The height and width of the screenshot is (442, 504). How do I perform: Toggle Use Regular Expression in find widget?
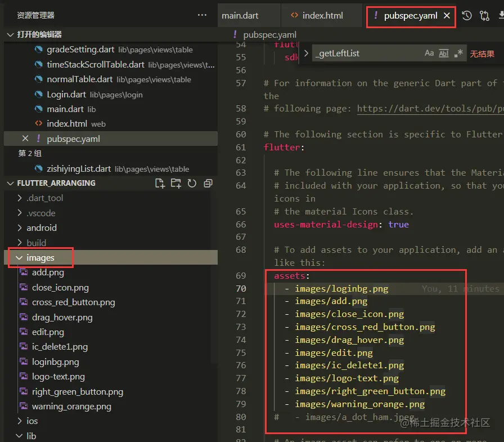pyautogui.click(x=458, y=53)
